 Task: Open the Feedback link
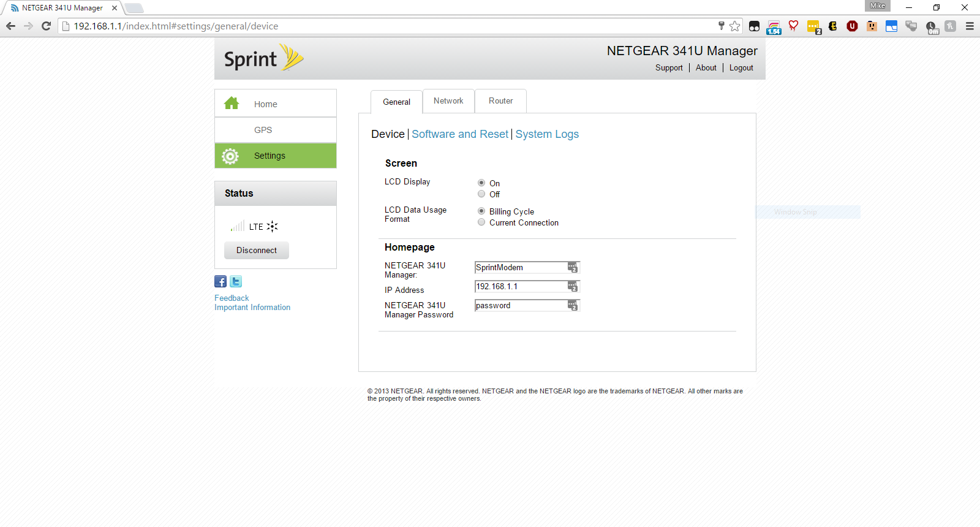tap(232, 298)
